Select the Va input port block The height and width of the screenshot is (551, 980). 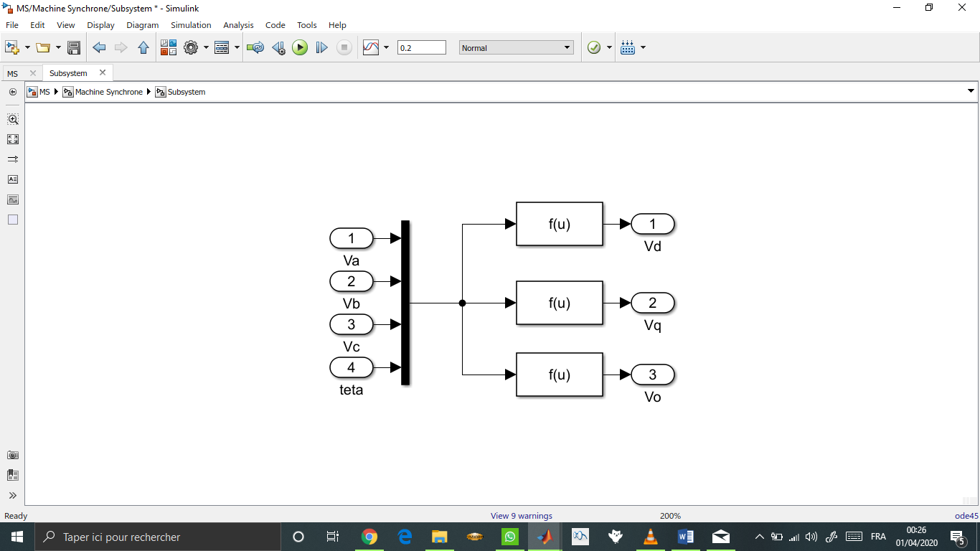(352, 238)
